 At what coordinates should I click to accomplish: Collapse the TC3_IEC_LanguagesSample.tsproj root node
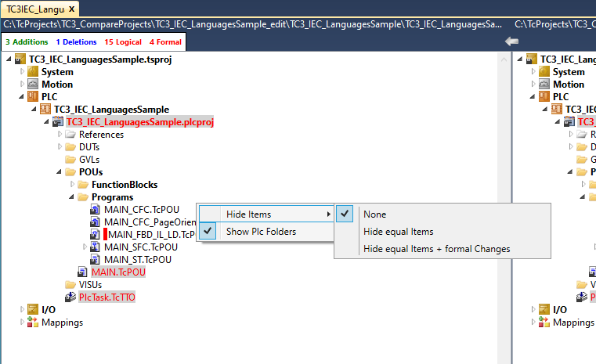click(x=9, y=59)
